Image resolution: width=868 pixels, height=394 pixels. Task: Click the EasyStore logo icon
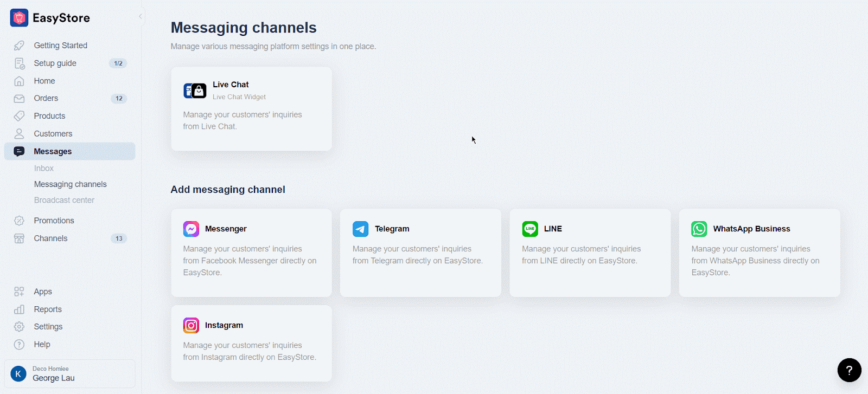tap(19, 18)
